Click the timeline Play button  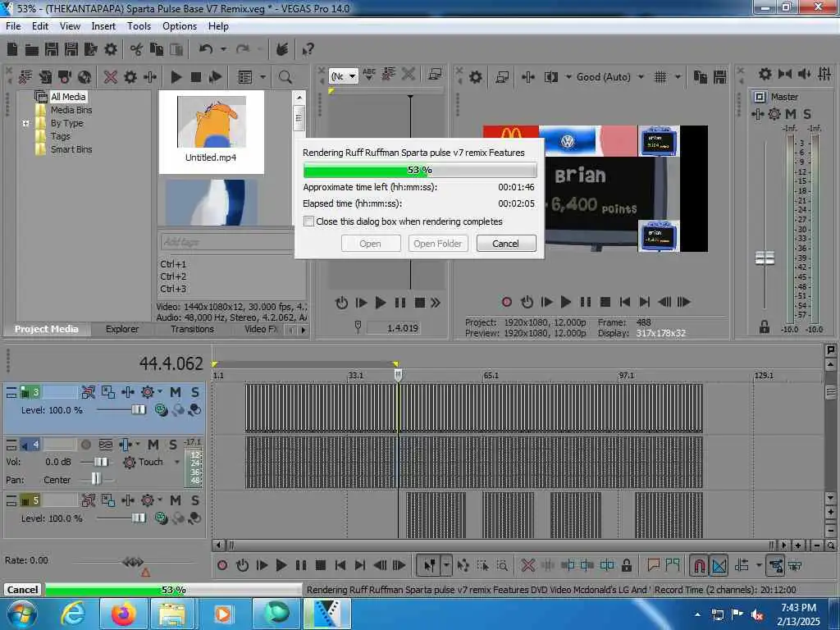[x=281, y=565]
